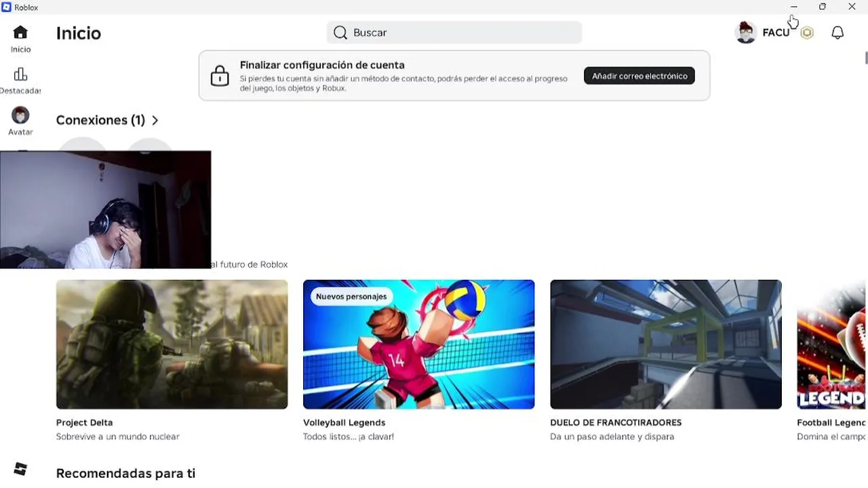868x488 pixels.
Task: Click the Buscar search field
Action: (x=454, y=33)
